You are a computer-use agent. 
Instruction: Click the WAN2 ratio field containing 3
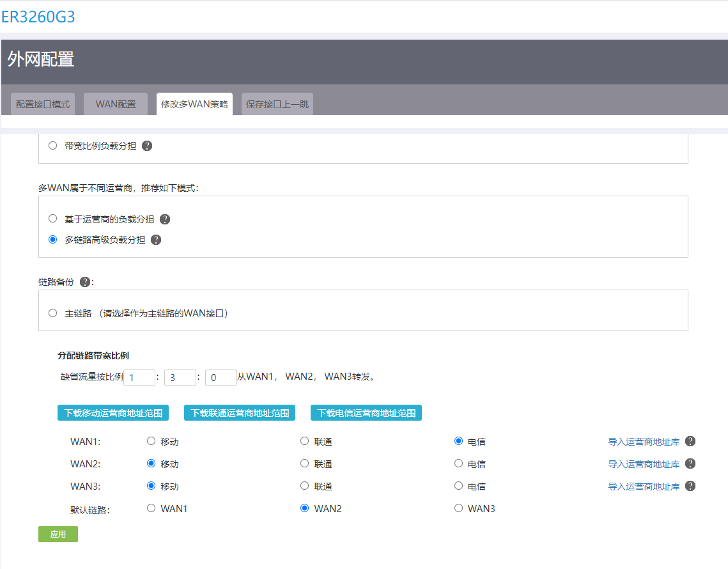[180, 378]
